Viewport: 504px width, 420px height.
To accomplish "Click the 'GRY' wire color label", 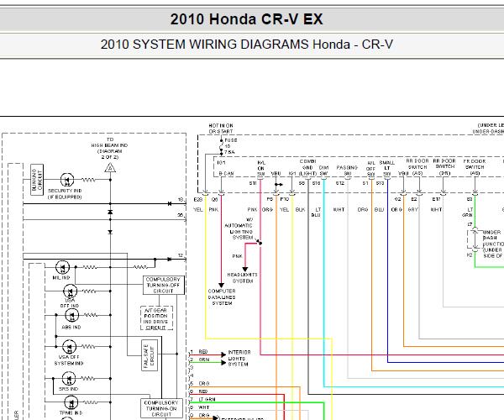I will point(412,209).
